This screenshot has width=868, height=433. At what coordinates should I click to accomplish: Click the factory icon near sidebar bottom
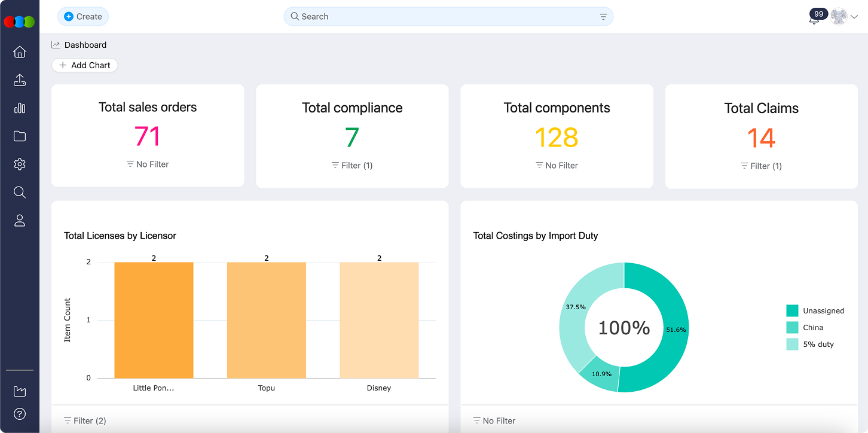point(20,391)
